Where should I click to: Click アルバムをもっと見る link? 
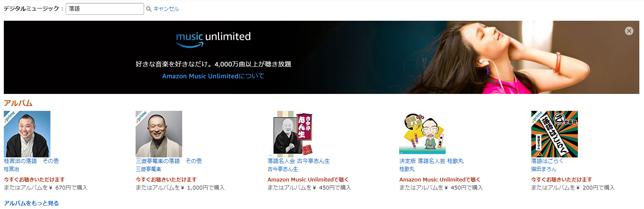[x=31, y=203]
